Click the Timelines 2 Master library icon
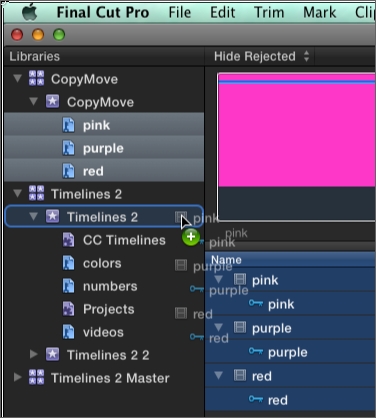 pyautogui.click(x=36, y=377)
